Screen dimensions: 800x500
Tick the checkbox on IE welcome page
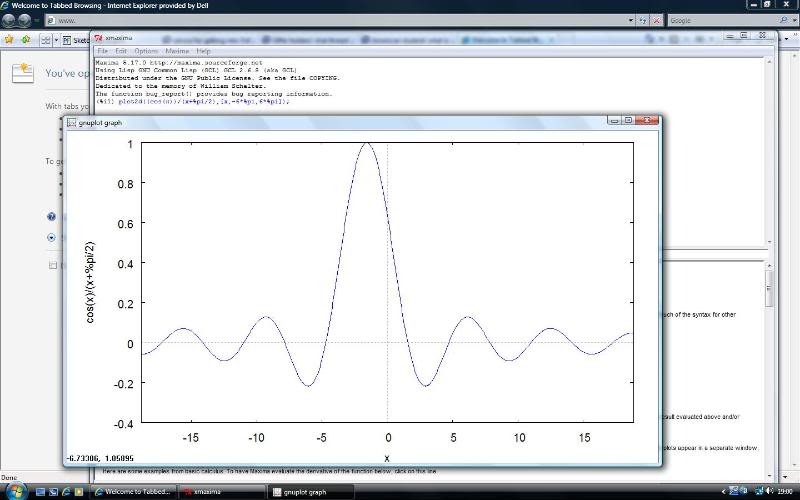point(53,265)
